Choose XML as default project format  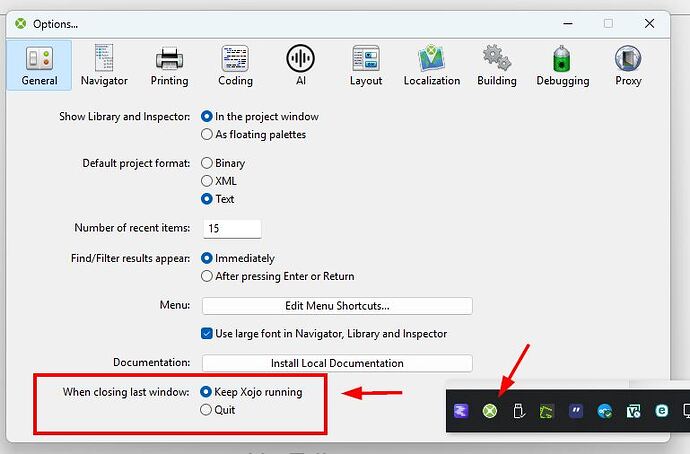pos(219,181)
